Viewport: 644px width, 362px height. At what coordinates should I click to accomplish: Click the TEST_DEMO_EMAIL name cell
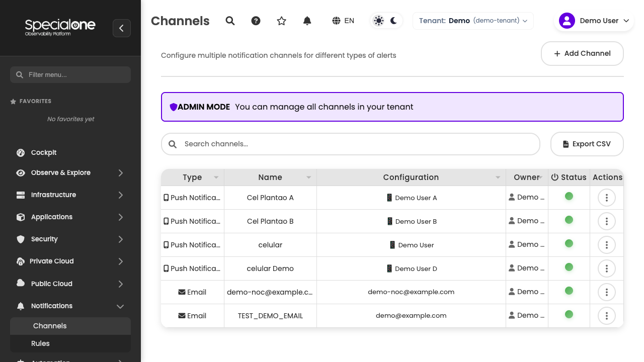pyautogui.click(x=270, y=316)
